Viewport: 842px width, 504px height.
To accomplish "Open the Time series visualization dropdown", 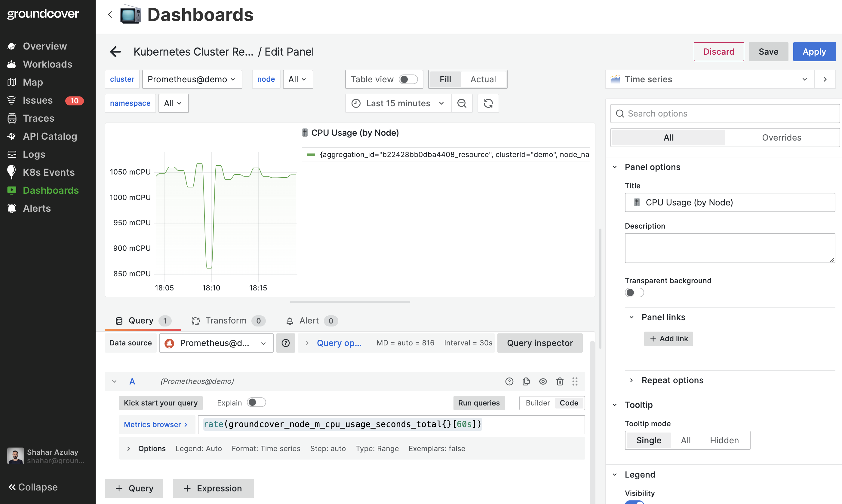I will (x=709, y=79).
